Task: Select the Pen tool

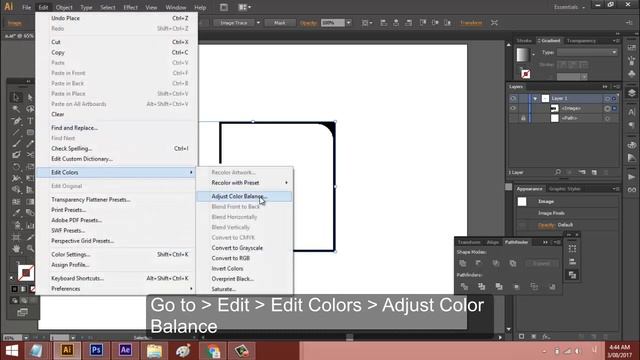Action: pyautogui.click(x=16, y=121)
